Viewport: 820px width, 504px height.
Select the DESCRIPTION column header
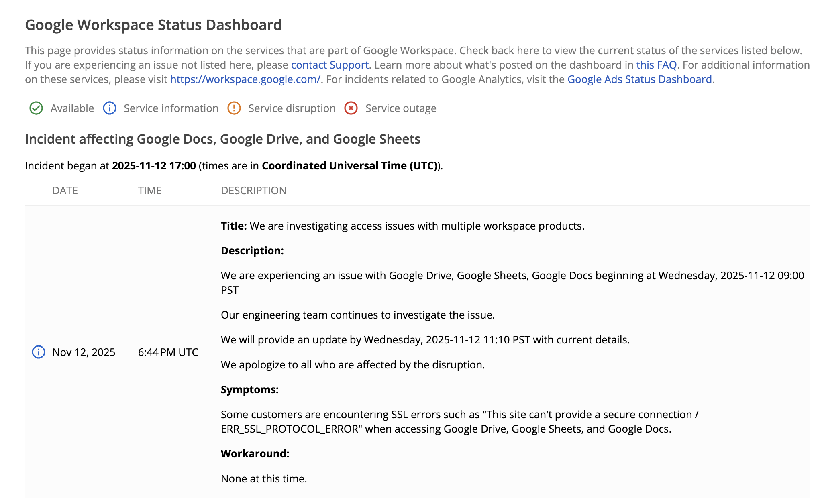(253, 190)
